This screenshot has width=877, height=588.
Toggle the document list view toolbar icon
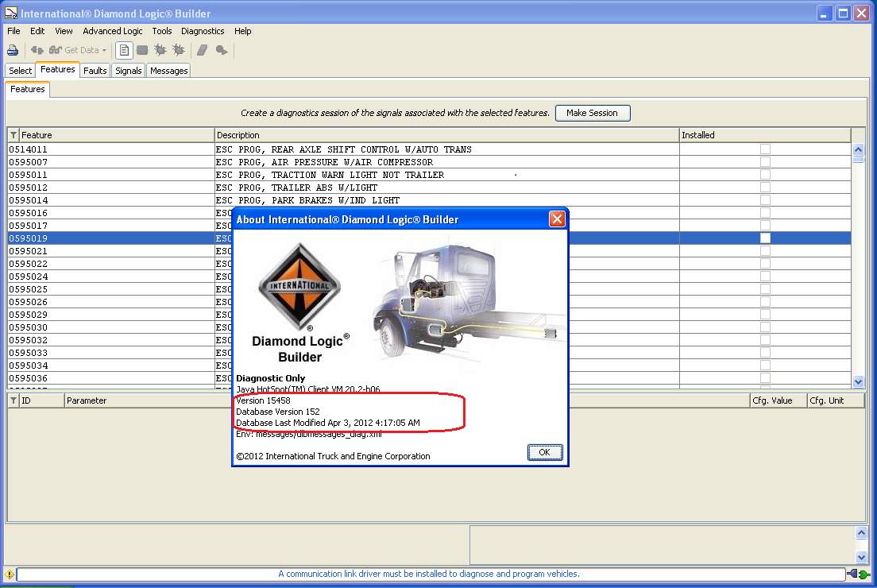point(124,50)
